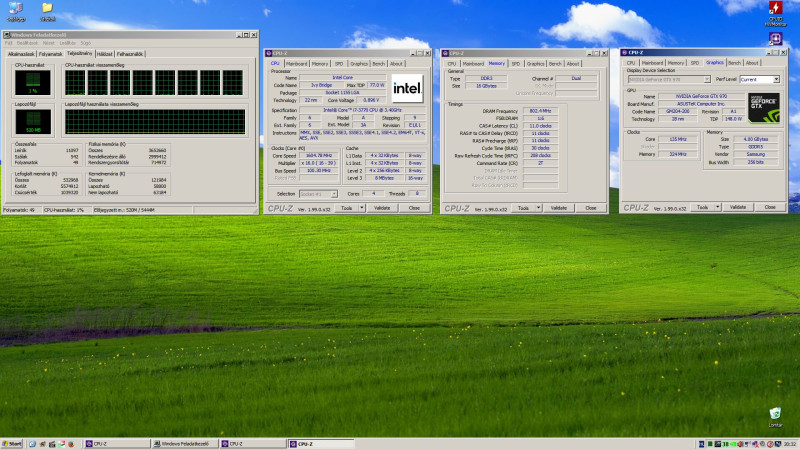The image size is (800, 450).
Task: Click the memory Type field showing DDR3
Action: coord(486,79)
